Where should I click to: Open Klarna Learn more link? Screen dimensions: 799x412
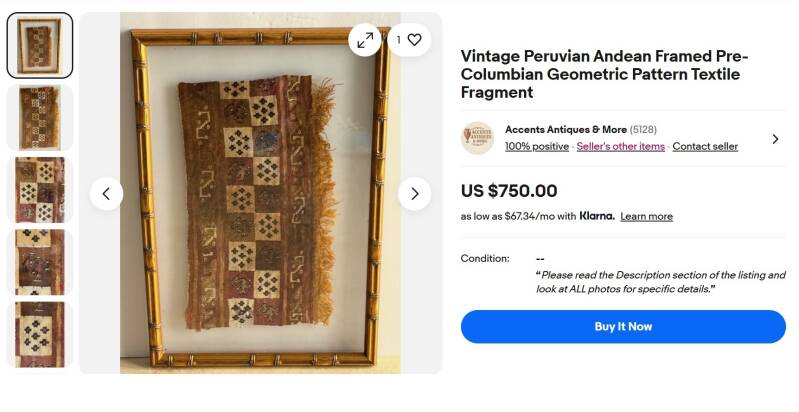[646, 216]
